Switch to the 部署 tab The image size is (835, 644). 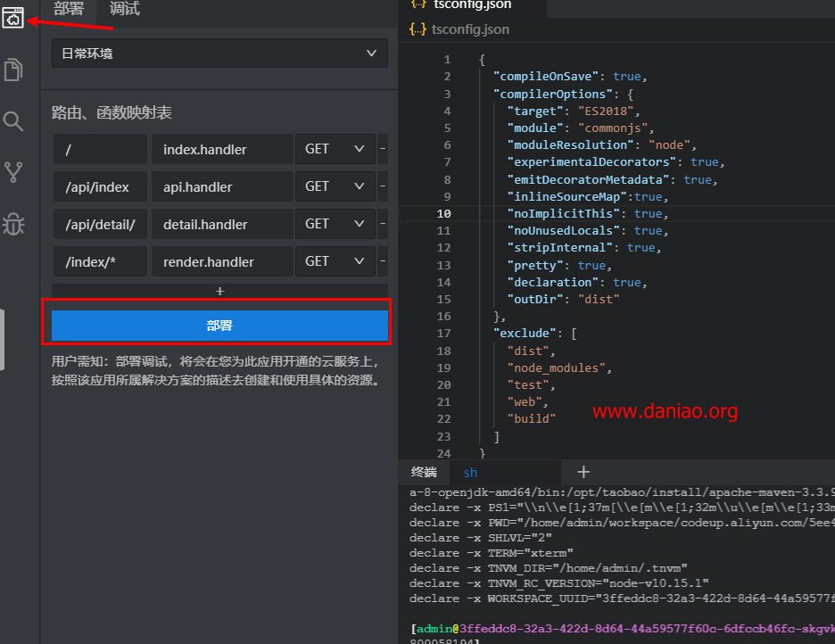(69, 9)
